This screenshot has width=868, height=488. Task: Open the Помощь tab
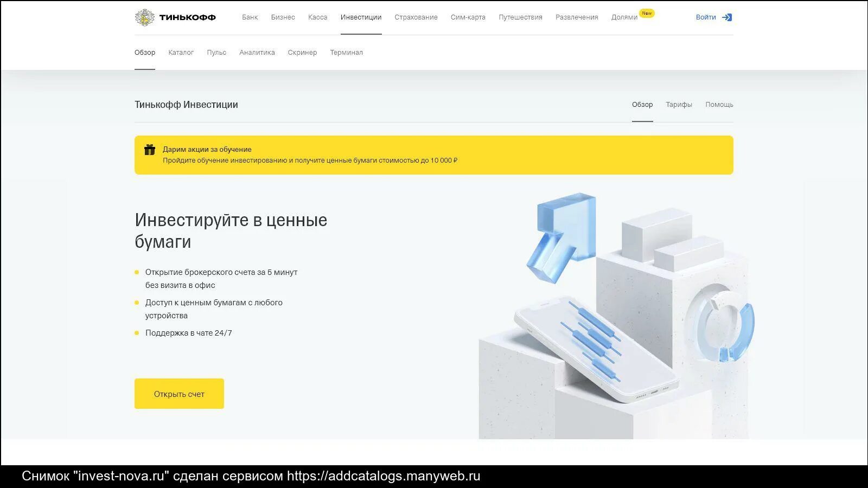719,105
